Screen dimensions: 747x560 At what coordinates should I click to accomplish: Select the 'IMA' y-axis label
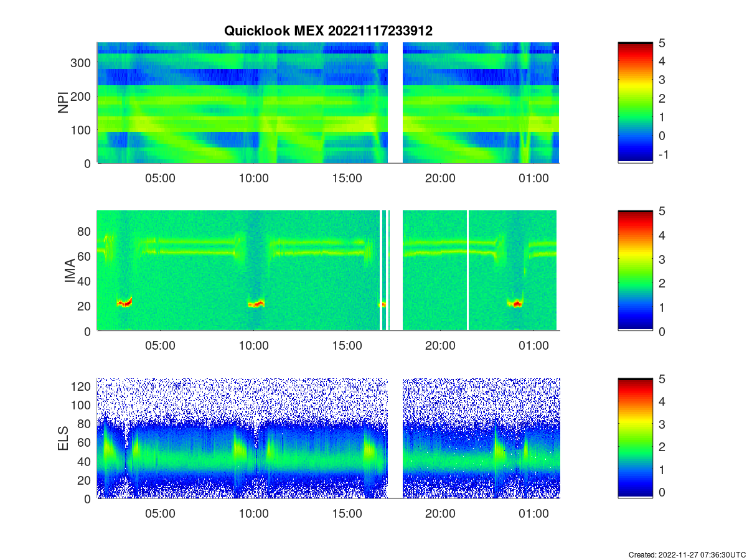pos(69,271)
